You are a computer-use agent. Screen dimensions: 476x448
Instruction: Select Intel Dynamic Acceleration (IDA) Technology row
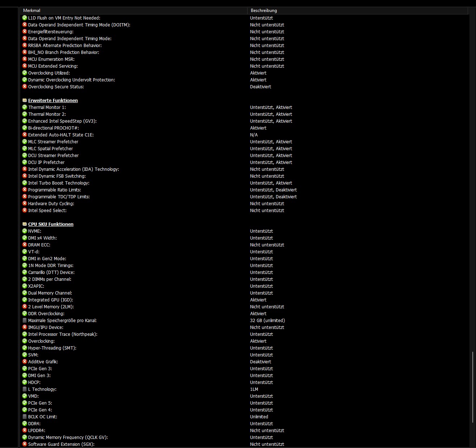tap(245, 169)
